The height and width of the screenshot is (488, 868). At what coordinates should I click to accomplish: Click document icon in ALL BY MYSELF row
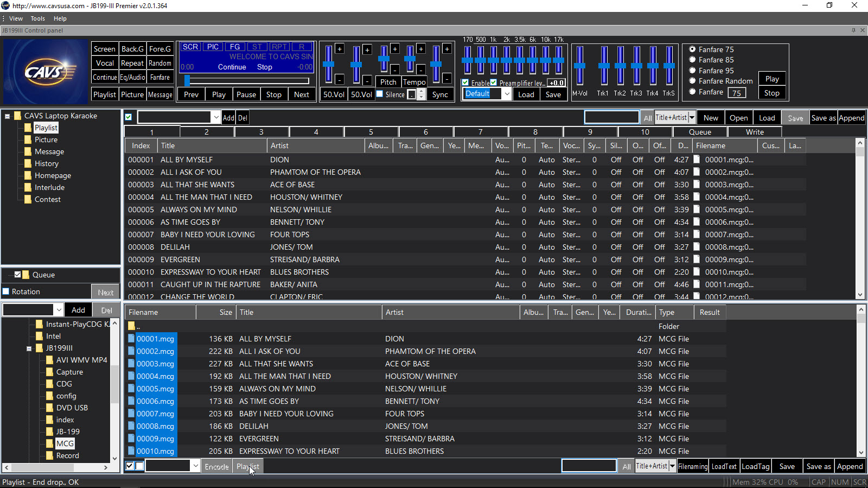pos(697,160)
